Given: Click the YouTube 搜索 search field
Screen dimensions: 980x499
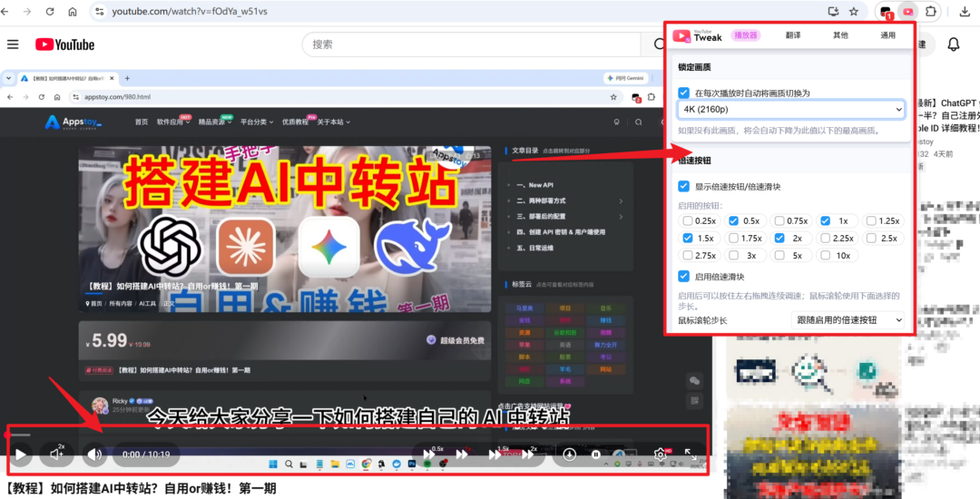Looking at the screenshot, I should pos(472,44).
